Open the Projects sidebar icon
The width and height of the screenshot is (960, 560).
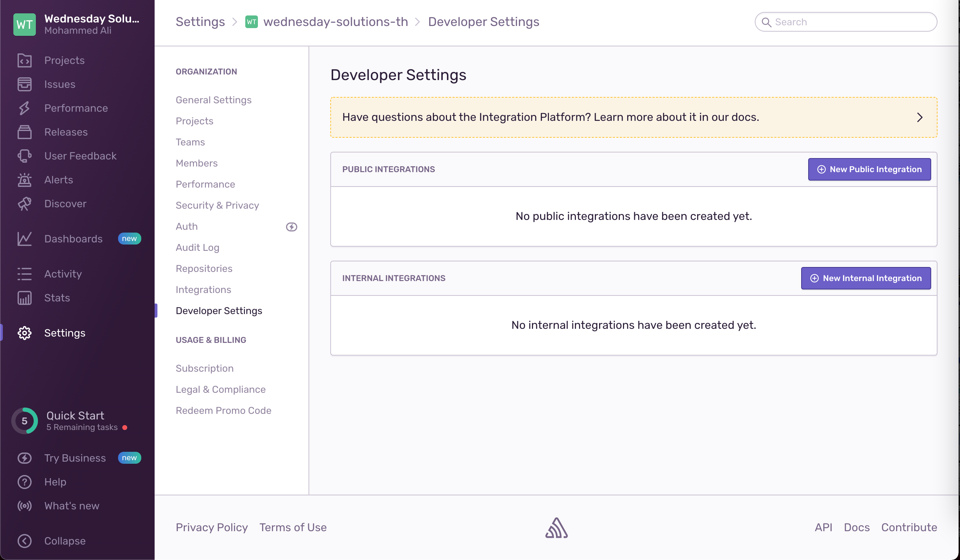click(x=24, y=60)
